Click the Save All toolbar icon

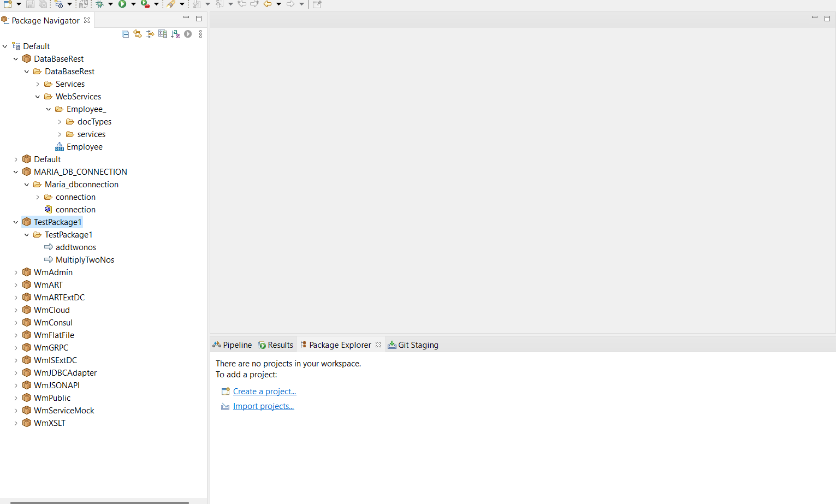(43, 4)
